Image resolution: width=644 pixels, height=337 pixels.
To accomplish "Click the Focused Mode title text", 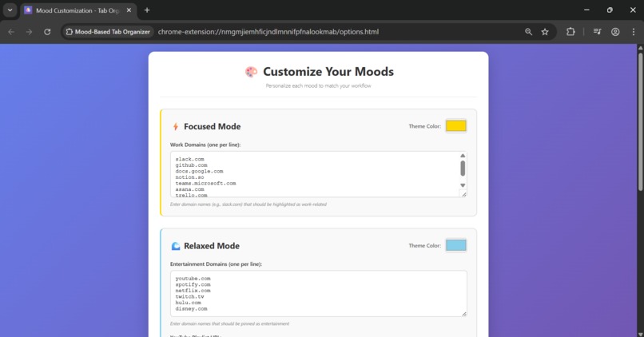I will point(213,126).
